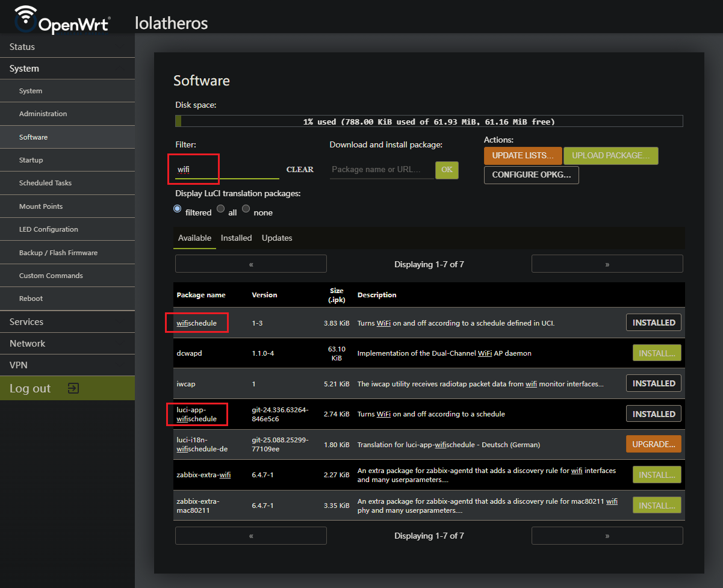Click Update Lists button
The width and height of the screenshot is (723, 588).
coord(523,156)
